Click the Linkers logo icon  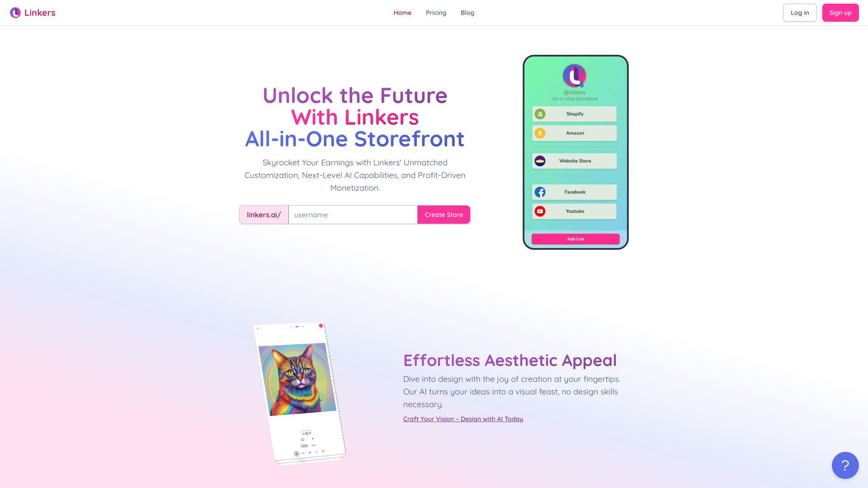[x=15, y=13]
